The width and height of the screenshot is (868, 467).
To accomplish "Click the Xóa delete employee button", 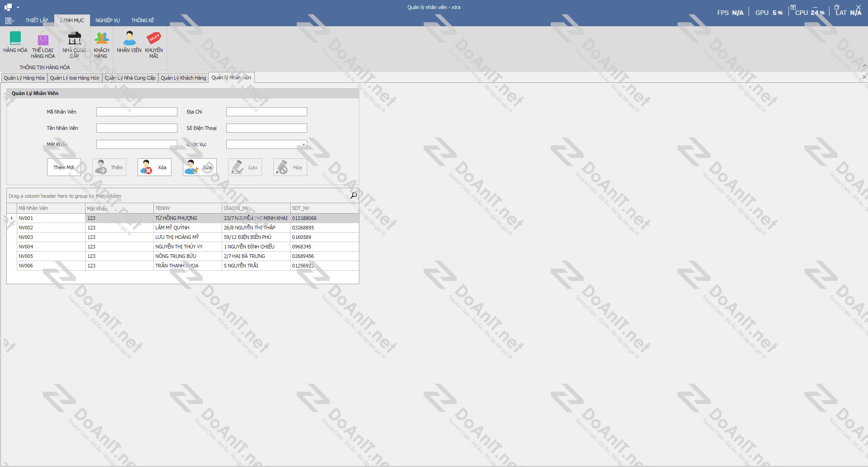I will [x=154, y=167].
